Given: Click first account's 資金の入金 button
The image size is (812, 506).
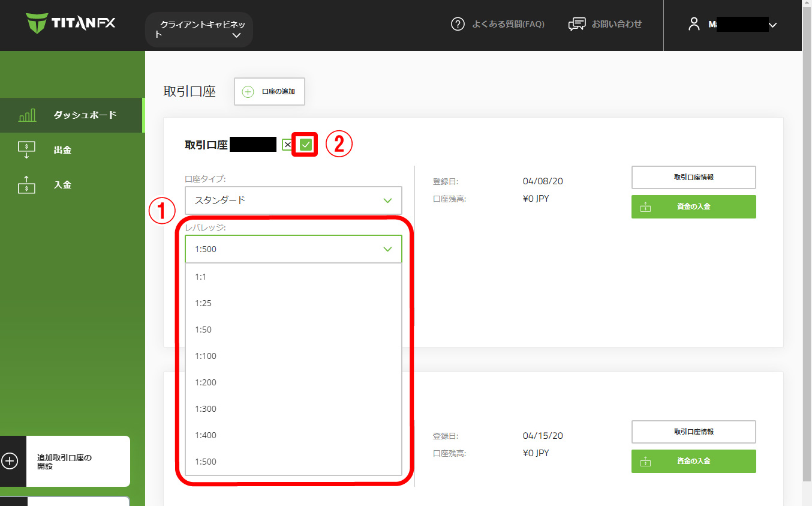Looking at the screenshot, I should tap(693, 206).
